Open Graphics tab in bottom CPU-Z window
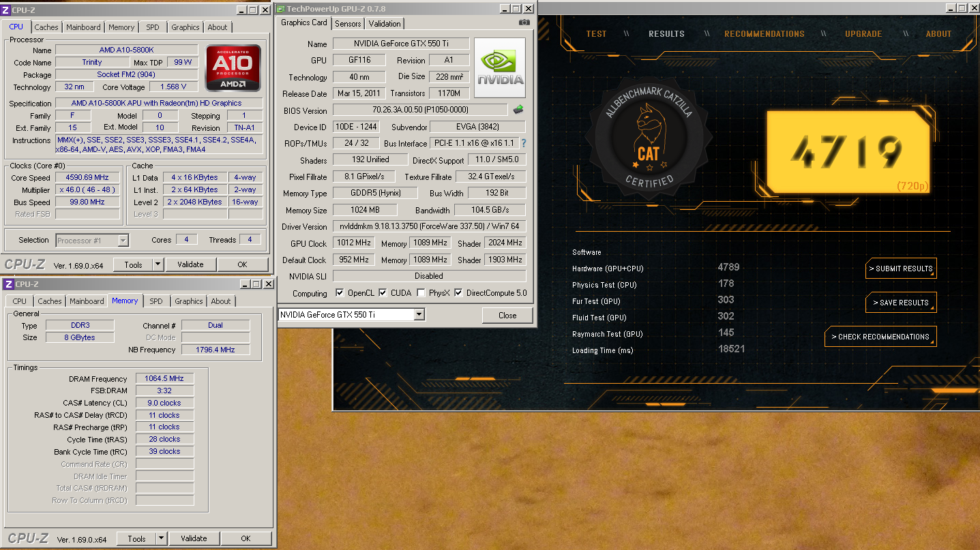The image size is (980, 550). pyautogui.click(x=189, y=301)
